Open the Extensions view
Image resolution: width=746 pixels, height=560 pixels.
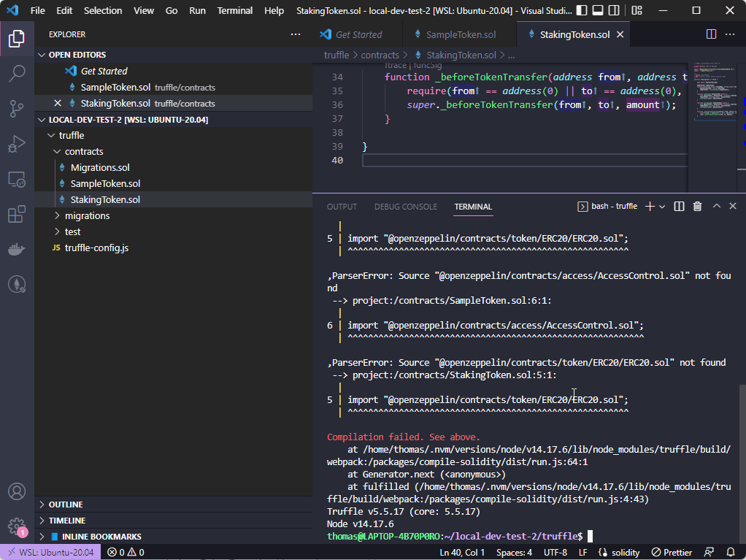coord(17,214)
